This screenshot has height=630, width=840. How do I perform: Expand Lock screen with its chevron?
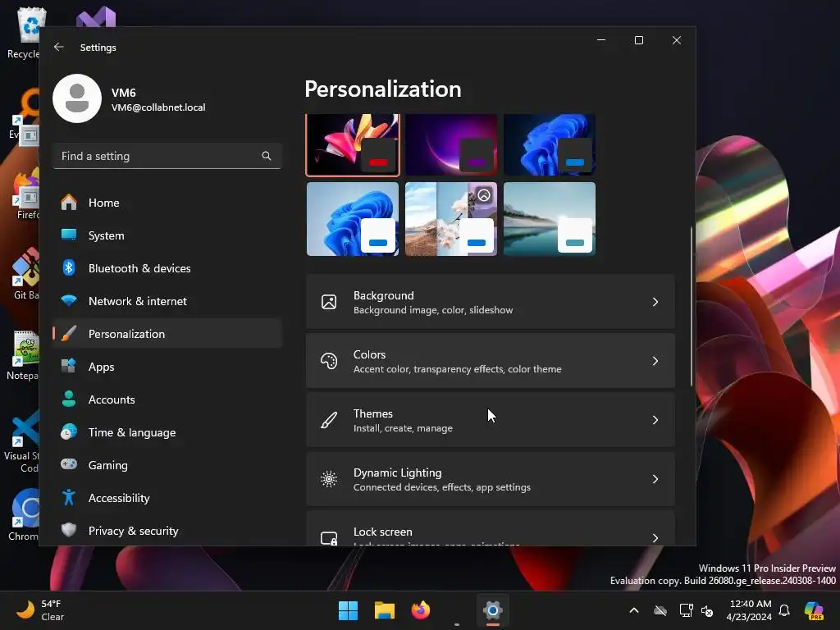[655, 538]
